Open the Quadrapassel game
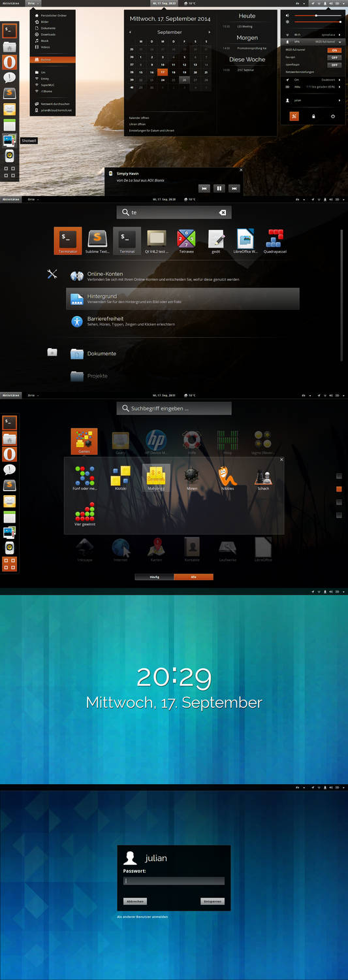This screenshot has width=348, height=980. coord(275,240)
